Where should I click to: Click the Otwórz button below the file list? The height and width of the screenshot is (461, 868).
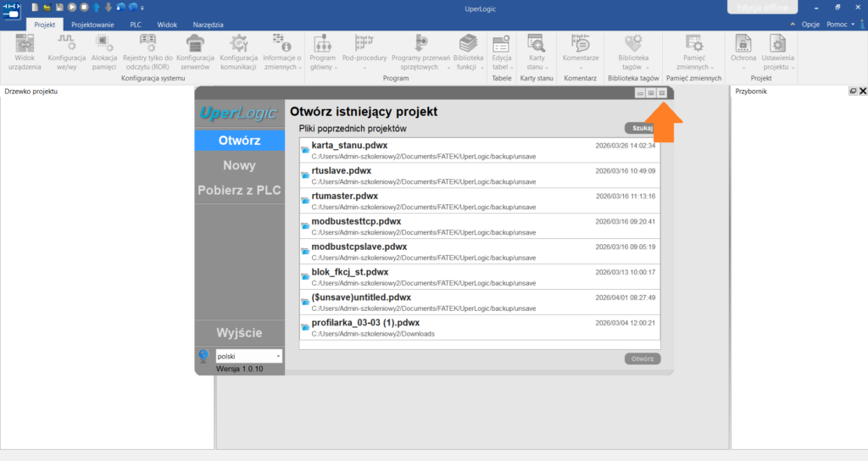[643, 358]
